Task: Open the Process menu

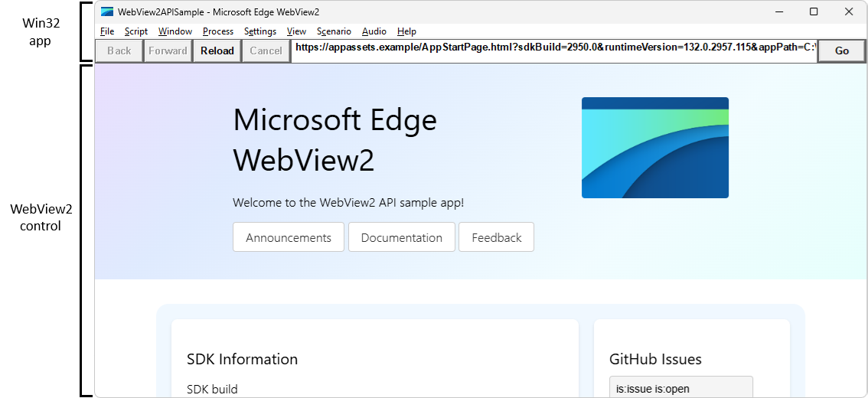Action: pos(218,31)
